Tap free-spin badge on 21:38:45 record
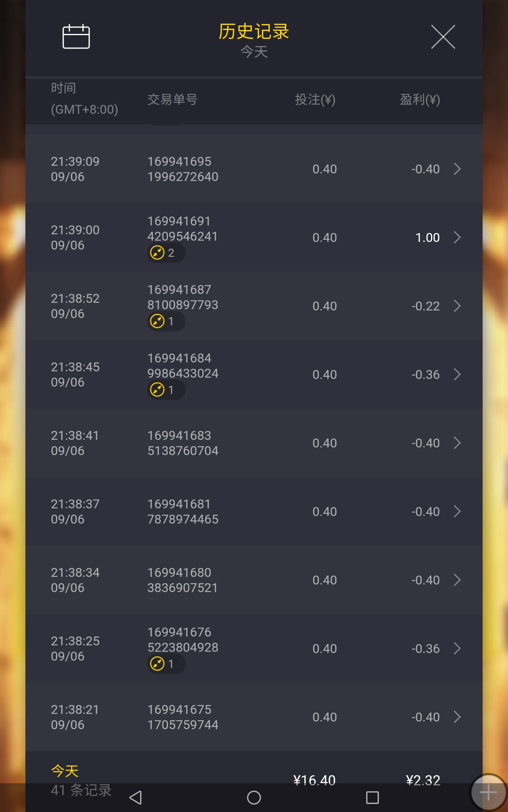This screenshot has width=508, height=812. [x=166, y=390]
